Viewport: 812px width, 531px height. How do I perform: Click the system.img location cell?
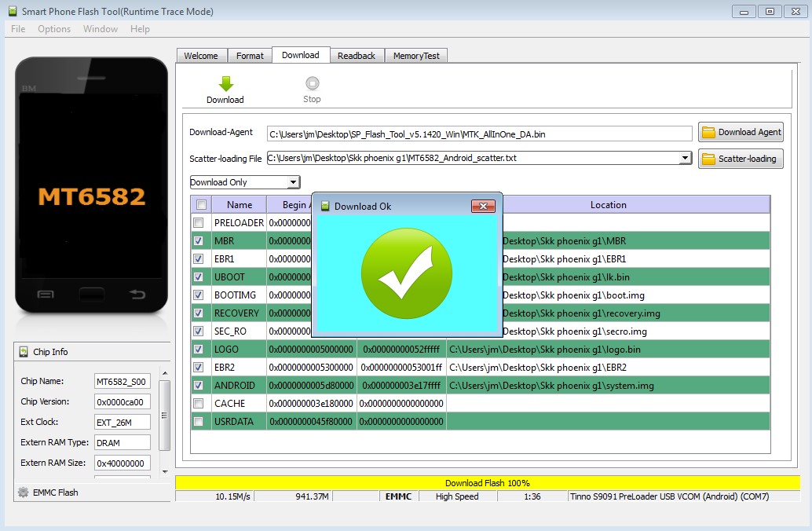click(x=608, y=386)
